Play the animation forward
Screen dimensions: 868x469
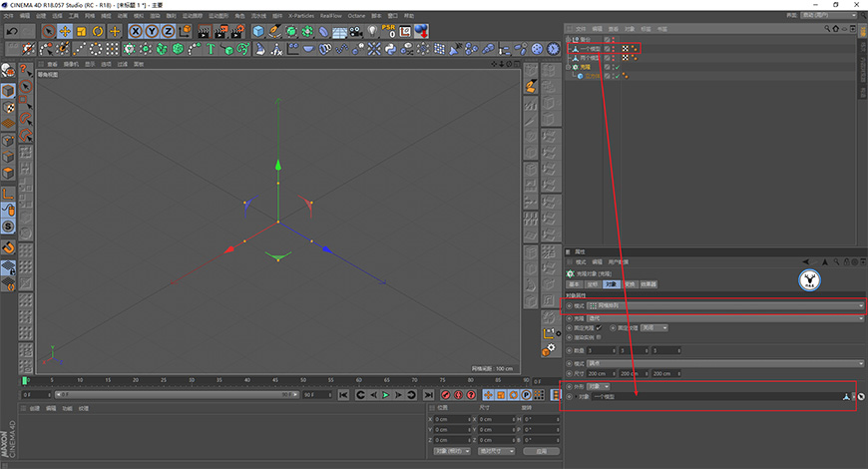386,395
